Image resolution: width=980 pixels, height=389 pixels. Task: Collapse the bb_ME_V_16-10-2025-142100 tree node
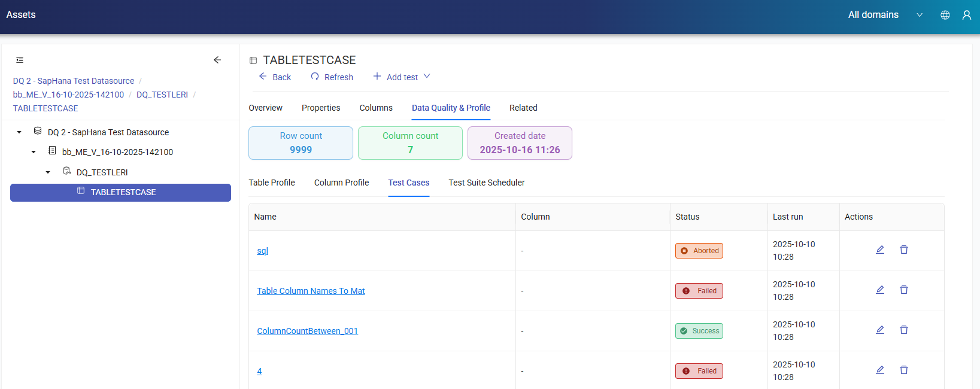pyautogui.click(x=34, y=152)
